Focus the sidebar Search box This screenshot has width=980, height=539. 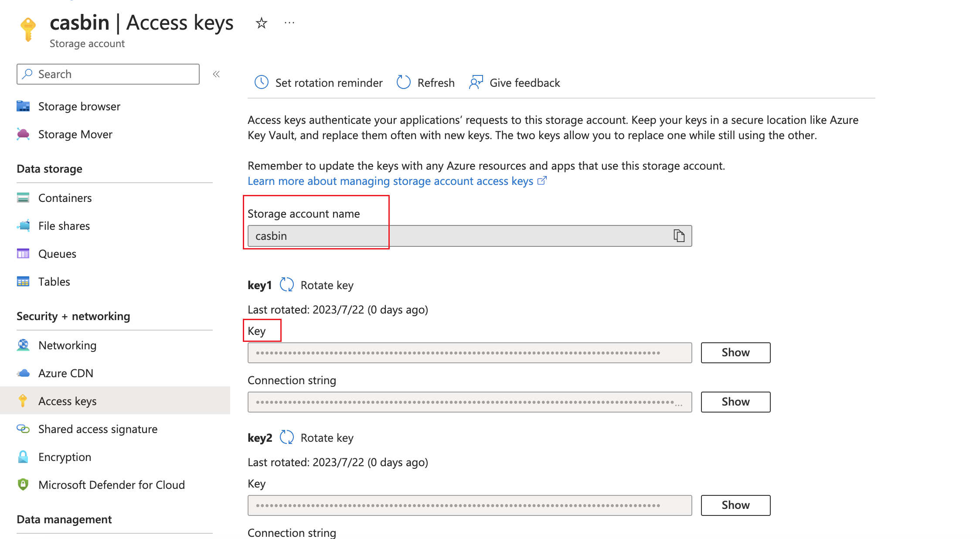click(108, 74)
